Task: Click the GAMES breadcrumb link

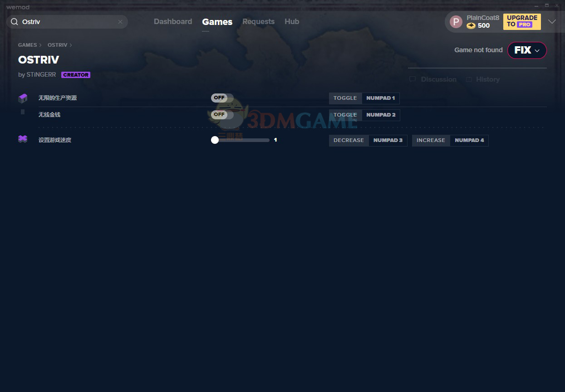Action: [27, 45]
